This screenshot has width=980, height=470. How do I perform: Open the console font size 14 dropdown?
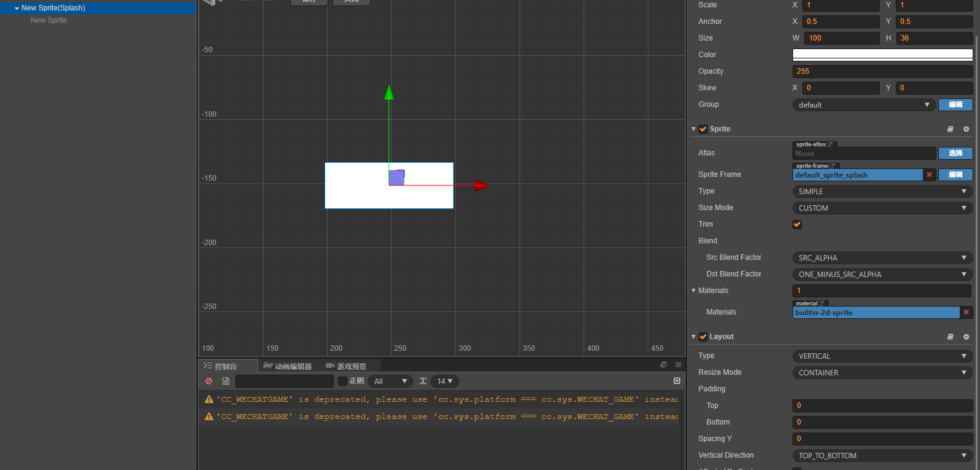pyautogui.click(x=445, y=382)
